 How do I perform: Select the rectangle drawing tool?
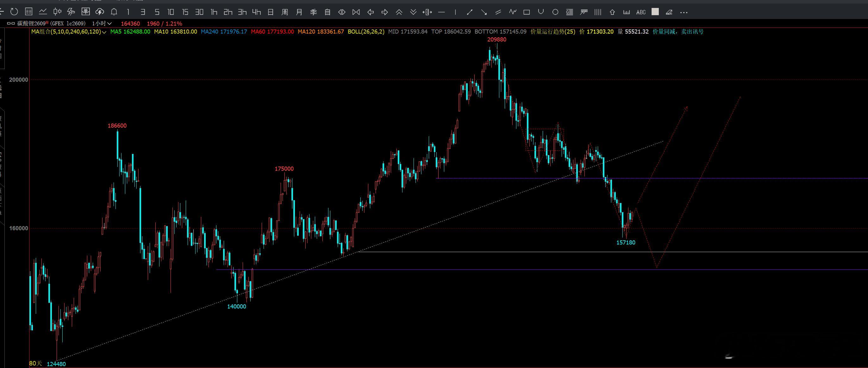tap(527, 12)
